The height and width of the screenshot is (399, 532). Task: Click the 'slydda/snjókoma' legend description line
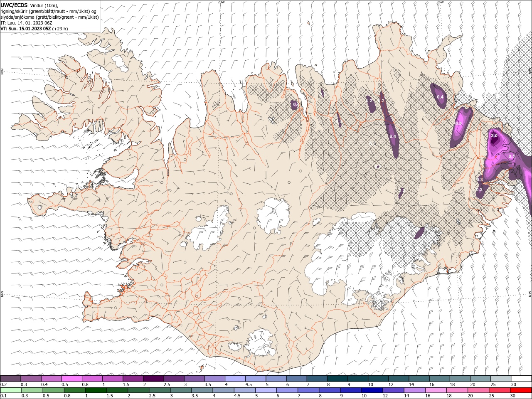click(x=49, y=17)
